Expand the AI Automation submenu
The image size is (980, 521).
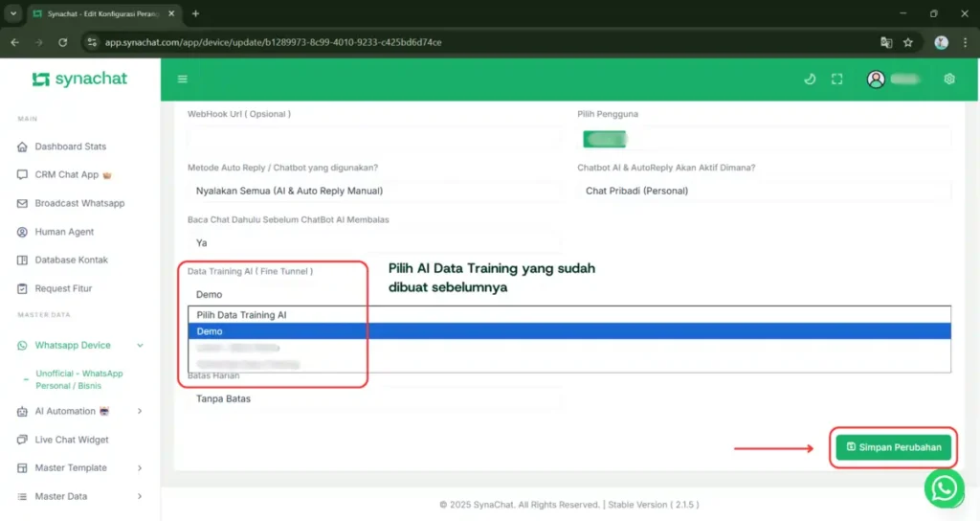[x=140, y=411]
